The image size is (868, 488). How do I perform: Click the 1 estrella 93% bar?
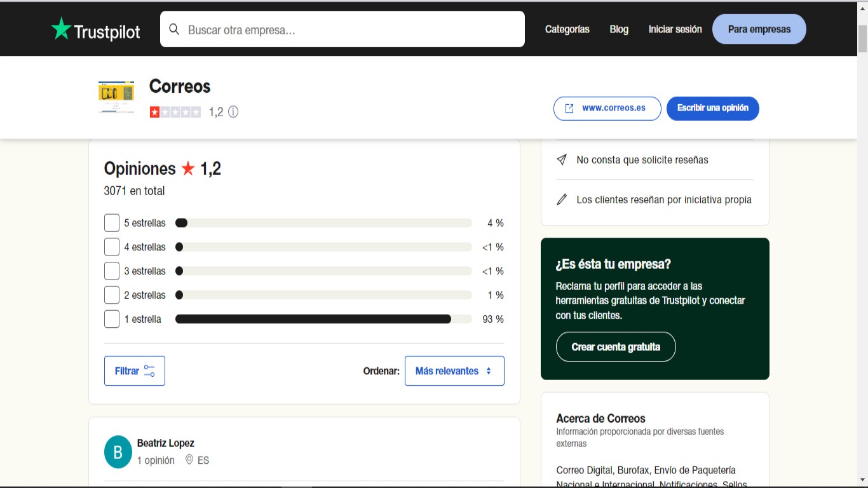tap(323, 319)
